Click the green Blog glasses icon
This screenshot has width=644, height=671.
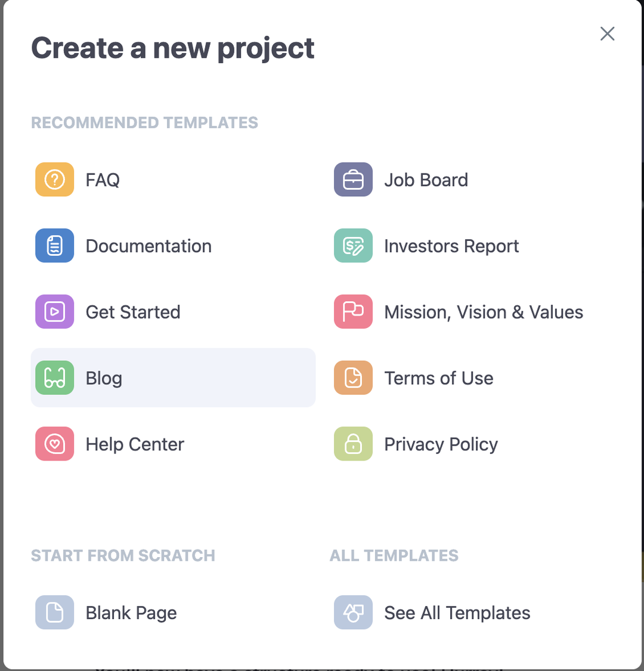coord(54,378)
